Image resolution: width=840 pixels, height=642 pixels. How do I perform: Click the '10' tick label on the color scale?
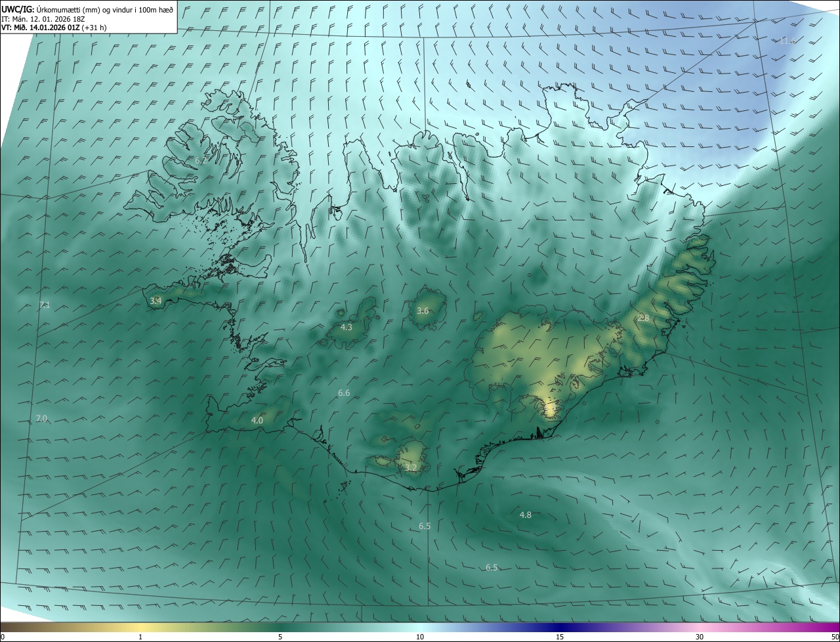[420, 637]
